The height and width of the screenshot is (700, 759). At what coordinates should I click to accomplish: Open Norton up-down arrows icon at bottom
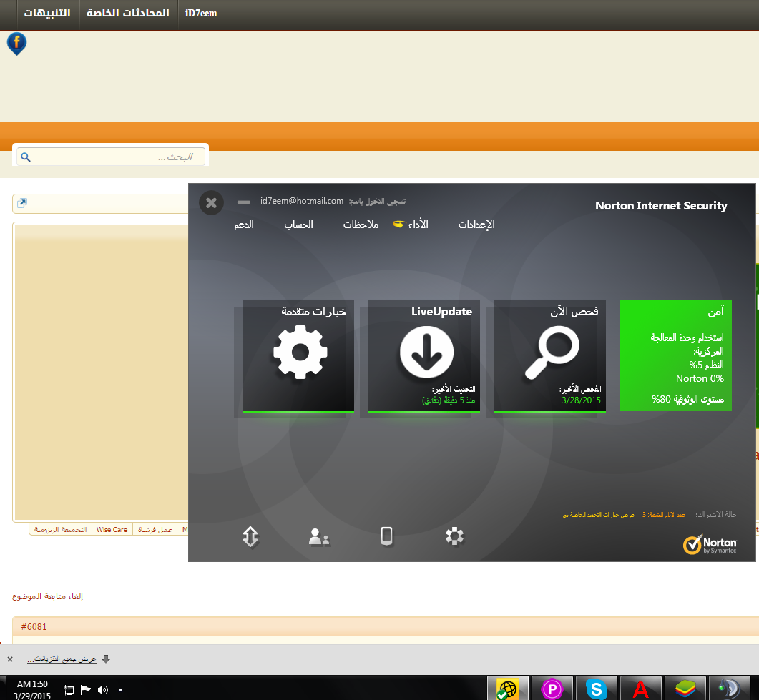250,536
